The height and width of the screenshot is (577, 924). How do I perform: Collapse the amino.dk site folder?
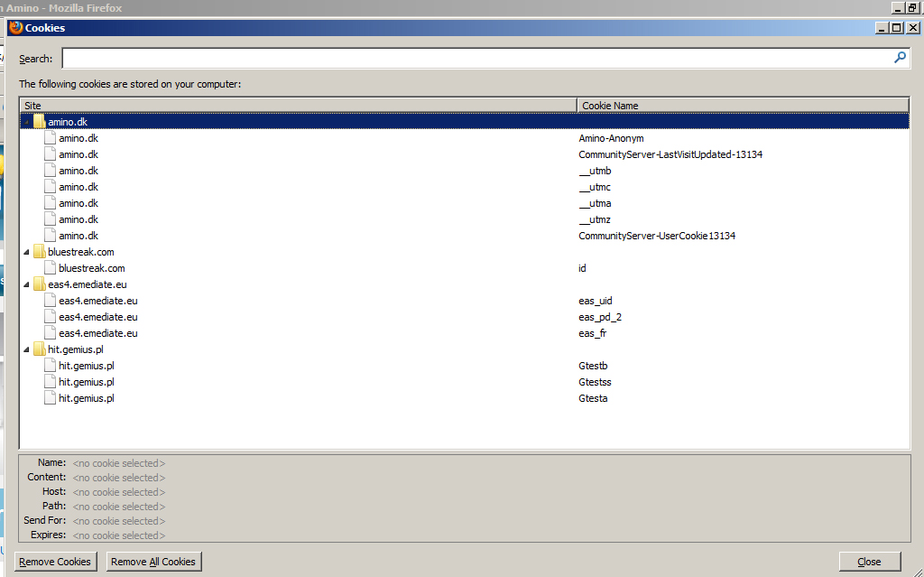pyautogui.click(x=26, y=122)
